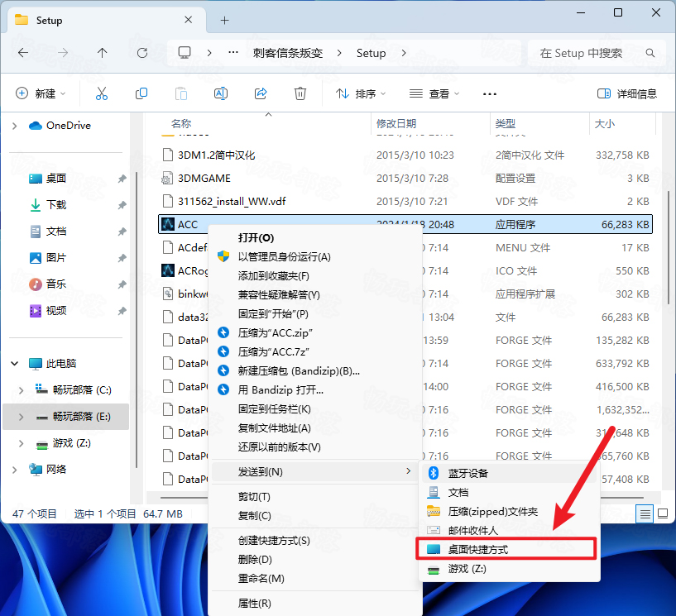
Task: Open 图片 in the navigation pane
Action: click(x=56, y=258)
